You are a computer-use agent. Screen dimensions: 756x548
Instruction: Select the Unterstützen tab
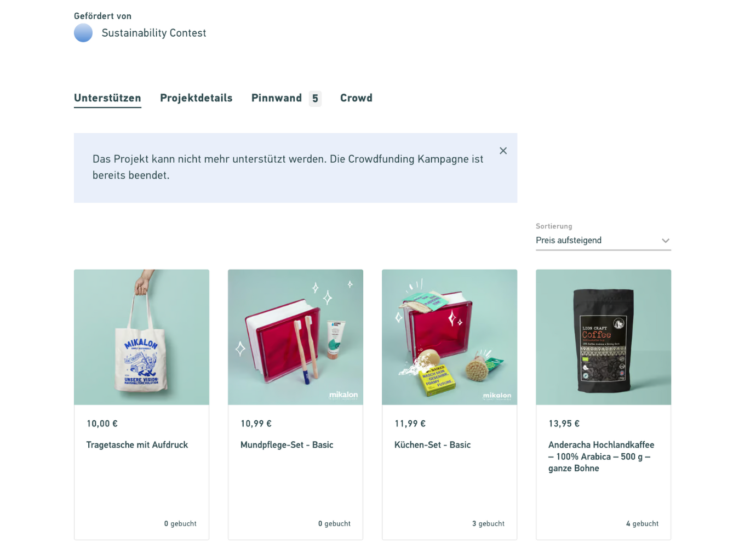coord(107,98)
